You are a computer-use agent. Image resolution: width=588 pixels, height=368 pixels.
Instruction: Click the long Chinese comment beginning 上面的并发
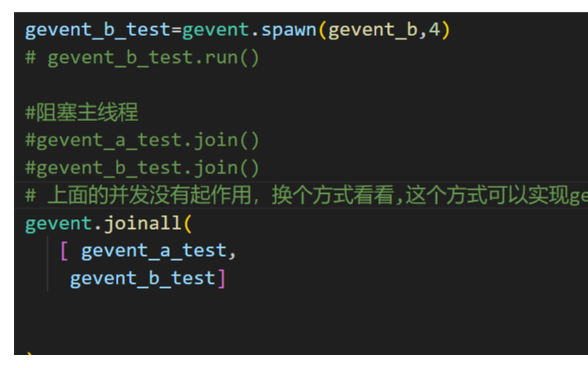click(306, 195)
